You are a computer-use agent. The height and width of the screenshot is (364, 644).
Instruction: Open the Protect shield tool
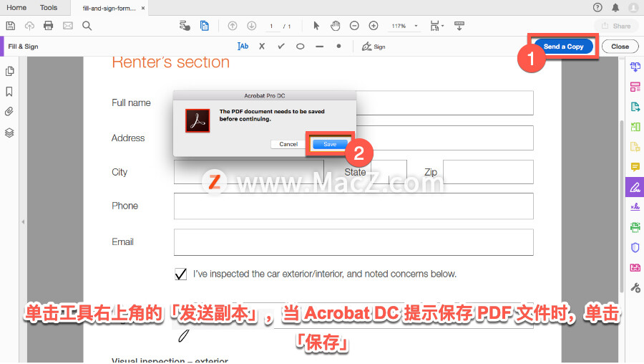click(635, 247)
